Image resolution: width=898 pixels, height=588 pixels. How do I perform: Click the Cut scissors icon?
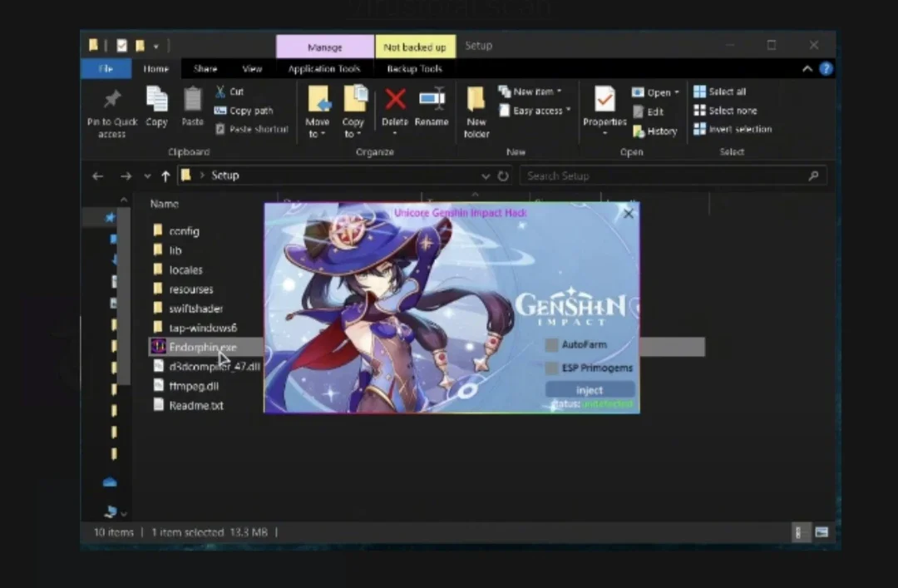point(220,91)
